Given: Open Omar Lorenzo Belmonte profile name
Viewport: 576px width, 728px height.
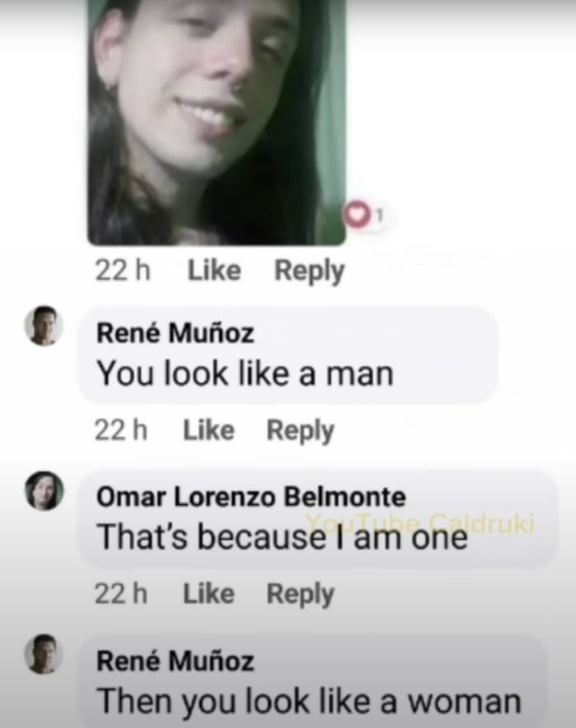Looking at the screenshot, I should point(251,497).
